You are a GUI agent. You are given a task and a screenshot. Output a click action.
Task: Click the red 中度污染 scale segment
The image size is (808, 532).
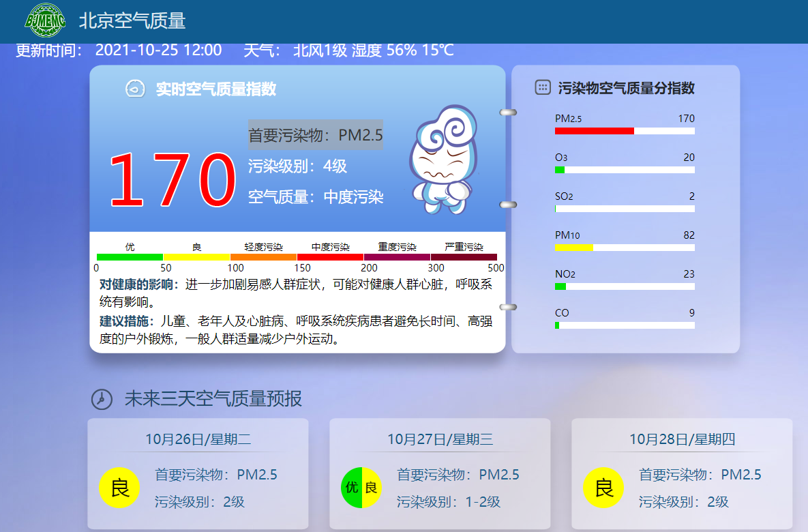pos(330,257)
